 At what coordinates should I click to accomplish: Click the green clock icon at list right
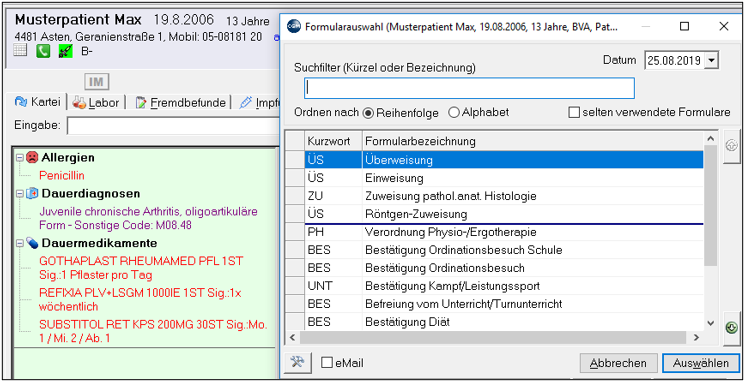click(x=732, y=327)
